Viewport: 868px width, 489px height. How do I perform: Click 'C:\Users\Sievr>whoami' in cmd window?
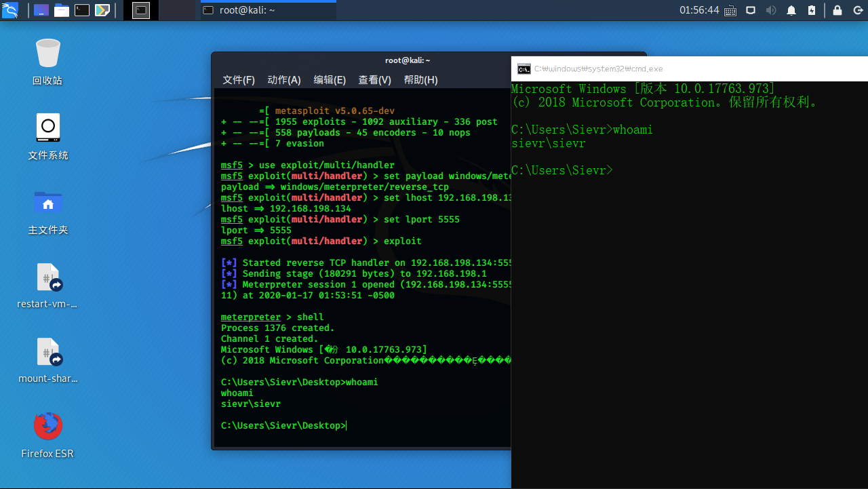582,130
